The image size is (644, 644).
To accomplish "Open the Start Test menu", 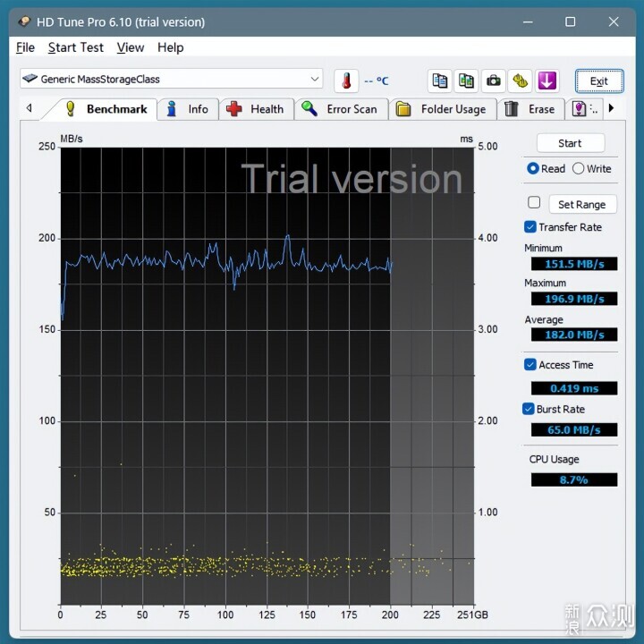I will pos(75,47).
